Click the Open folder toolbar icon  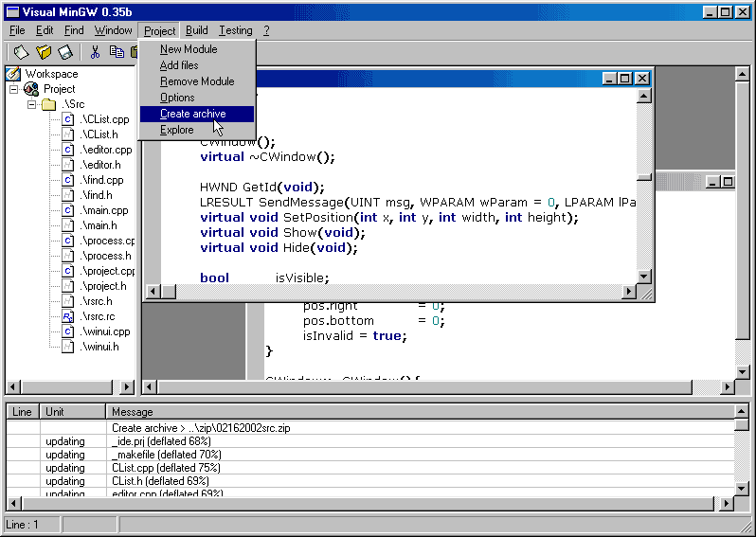[44, 52]
